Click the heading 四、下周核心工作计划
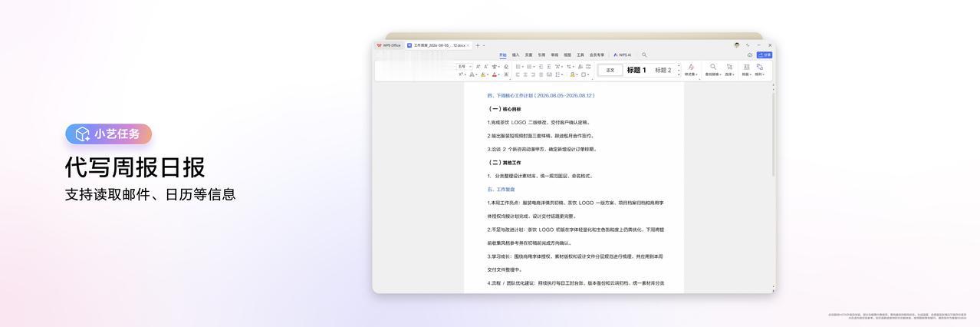Image resolution: width=980 pixels, height=327 pixels. click(541, 96)
